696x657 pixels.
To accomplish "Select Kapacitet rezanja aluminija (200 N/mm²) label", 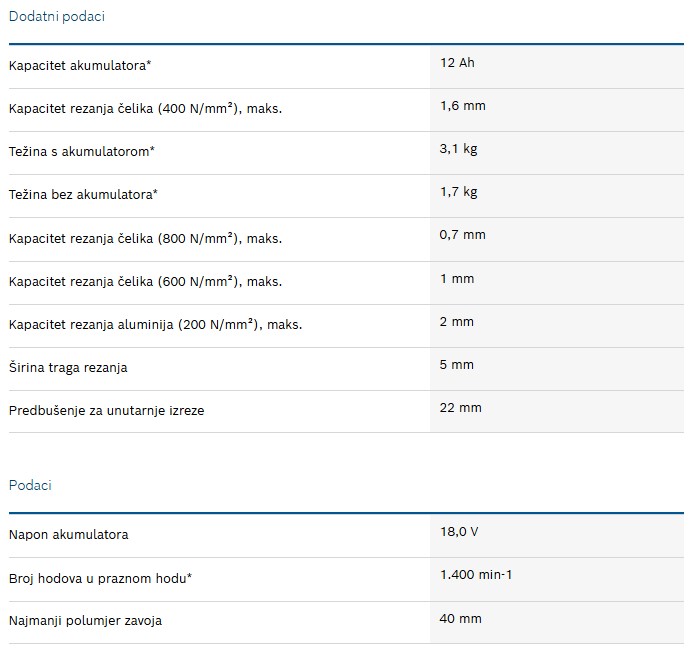I will (x=155, y=325).
